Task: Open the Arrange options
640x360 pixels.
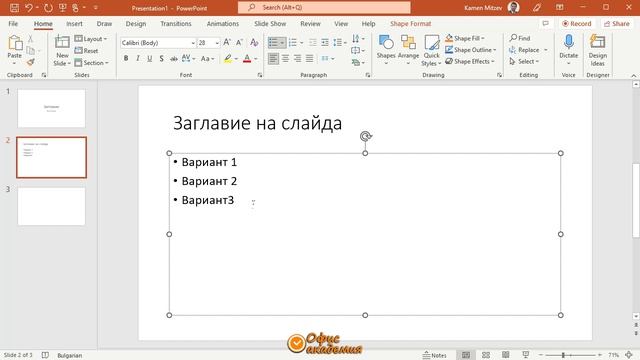Action: (x=408, y=50)
